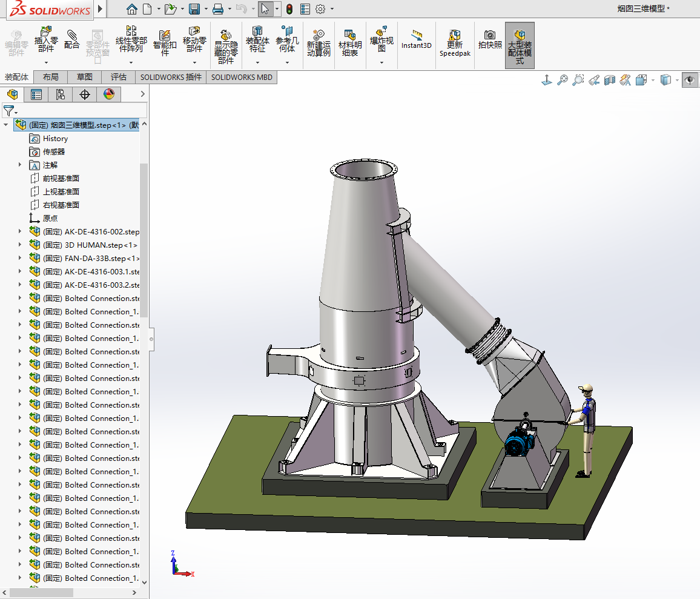Click the section view icon in view toolbar
Screen dimensions: 700x599
[610, 80]
